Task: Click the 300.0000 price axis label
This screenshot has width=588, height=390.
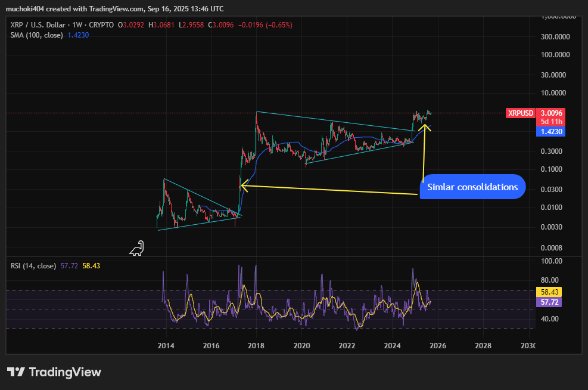Action: (555, 37)
